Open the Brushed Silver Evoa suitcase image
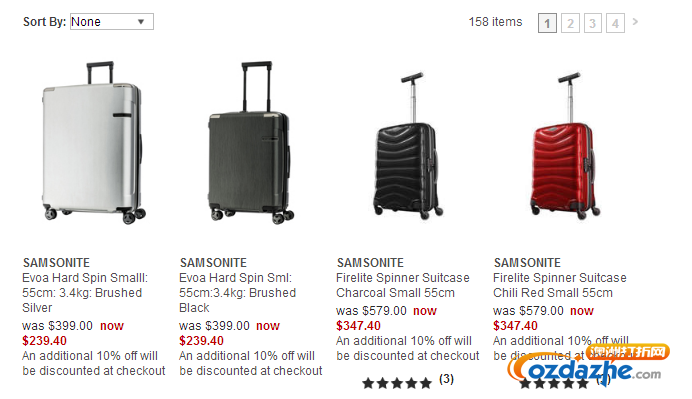The image size is (692, 399). (94, 143)
